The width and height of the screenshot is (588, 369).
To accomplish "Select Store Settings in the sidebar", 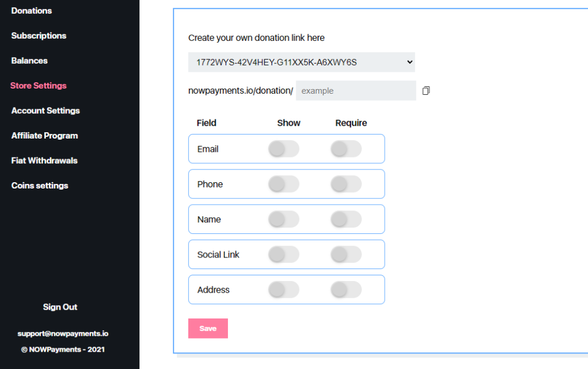I will pyautogui.click(x=38, y=86).
